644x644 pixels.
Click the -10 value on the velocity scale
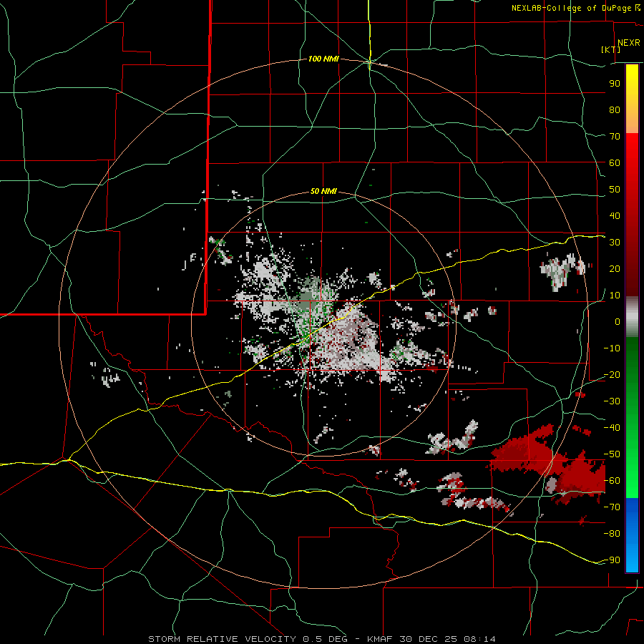pyautogui.click(x=612, y=348)
